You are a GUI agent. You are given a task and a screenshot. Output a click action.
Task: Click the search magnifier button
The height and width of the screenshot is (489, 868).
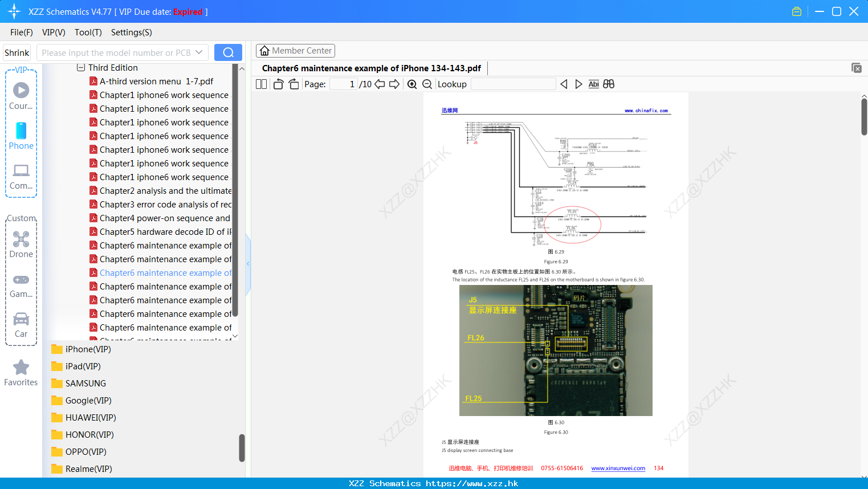tap(228, 52)
